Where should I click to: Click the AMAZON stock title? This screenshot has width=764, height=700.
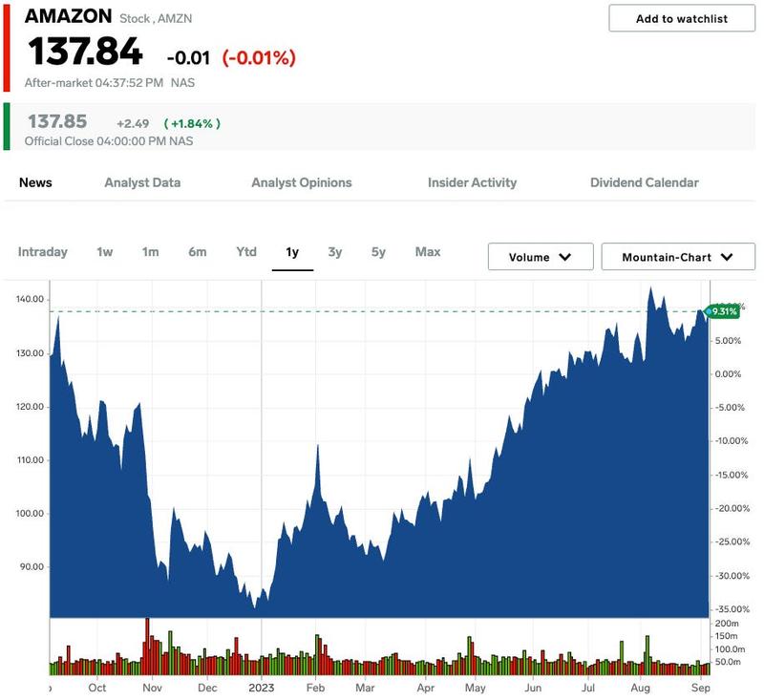(x=68, y=16)
